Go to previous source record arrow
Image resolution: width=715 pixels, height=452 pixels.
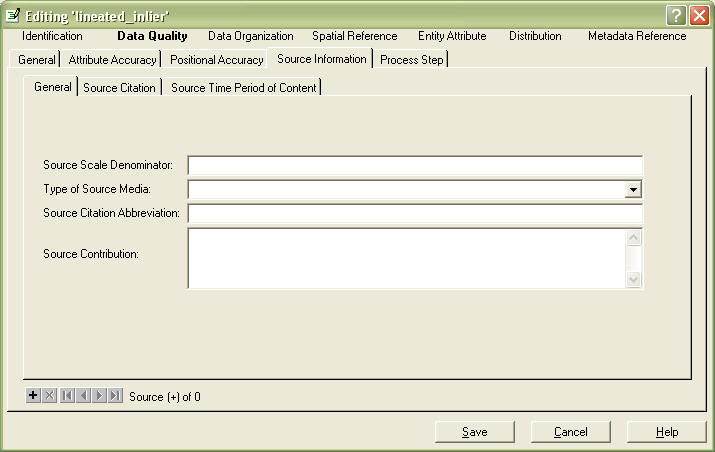[x=83, y=396]
